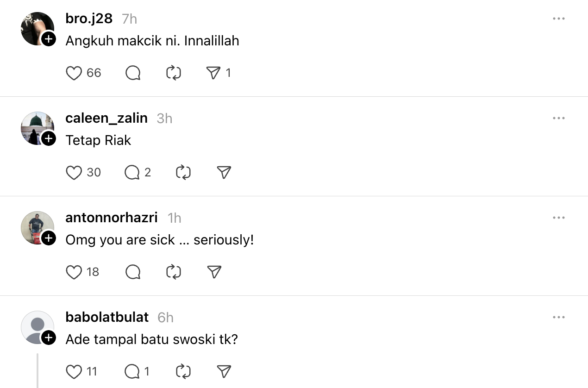
Task: Open the share icon on bro.j28's post
Action: coord(213,73)
